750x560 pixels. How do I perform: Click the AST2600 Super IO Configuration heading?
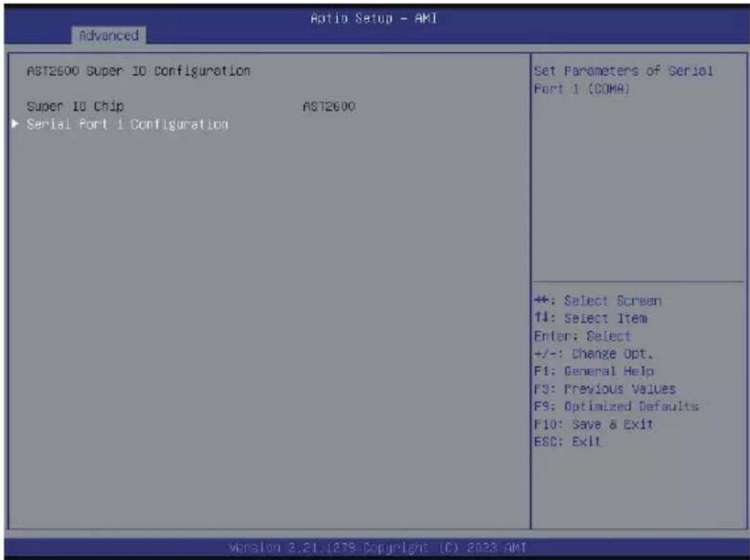click(138, 71)
